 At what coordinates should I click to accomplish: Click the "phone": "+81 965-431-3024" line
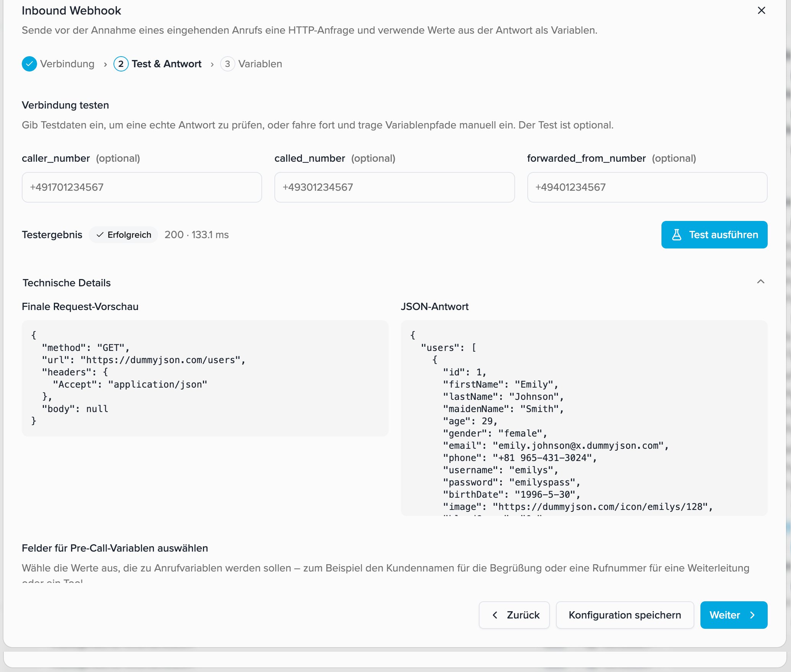[x=520, y=458]
